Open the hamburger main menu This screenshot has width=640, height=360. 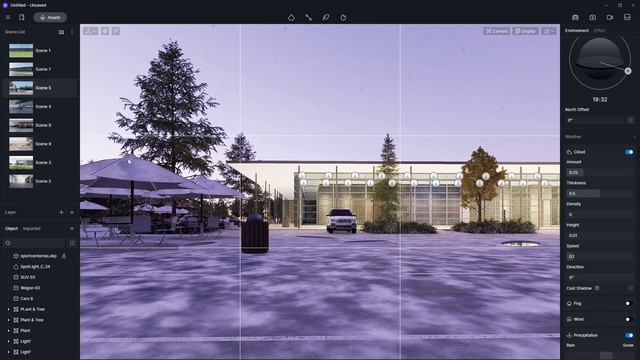[x=8, y=18]
